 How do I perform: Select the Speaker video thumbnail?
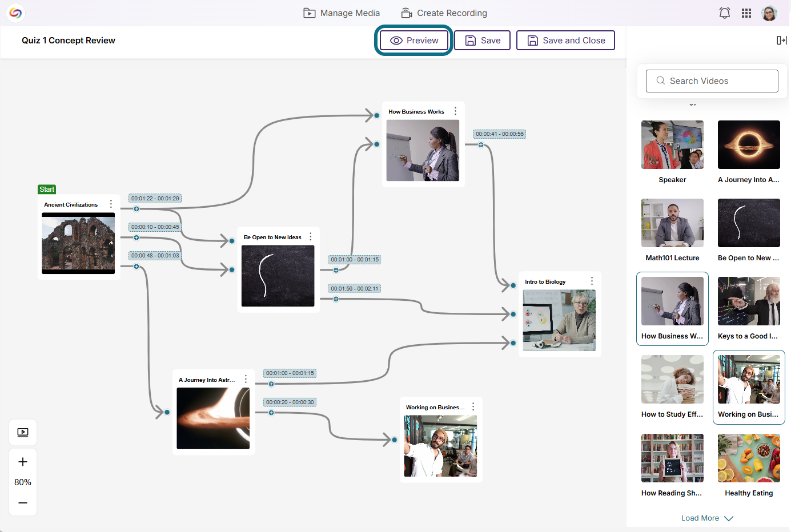click(x=672, y=144)
